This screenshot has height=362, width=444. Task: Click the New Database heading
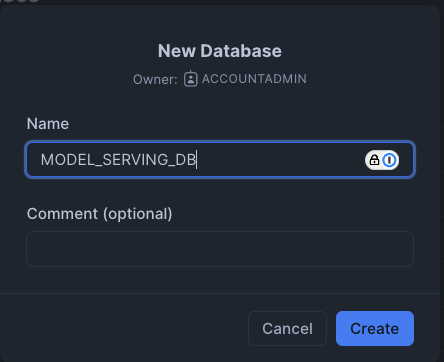pos(220,51)
